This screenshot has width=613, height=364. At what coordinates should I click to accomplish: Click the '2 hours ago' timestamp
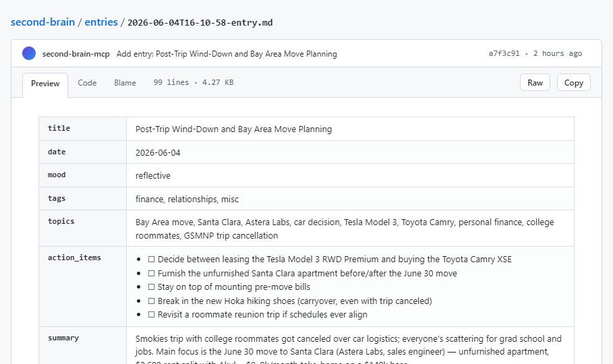[558, 53]
